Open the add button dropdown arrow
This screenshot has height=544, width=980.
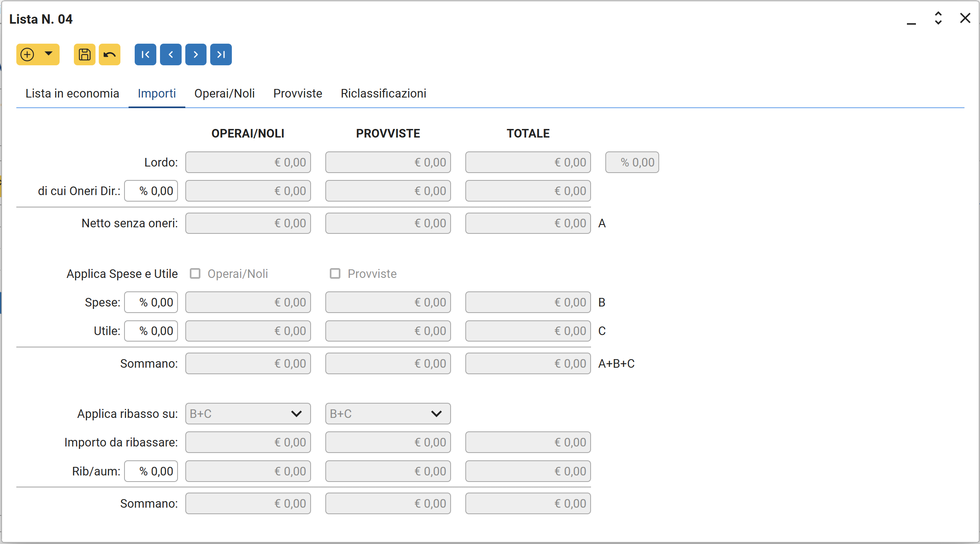pyautogui.click(x=49, y=54)
